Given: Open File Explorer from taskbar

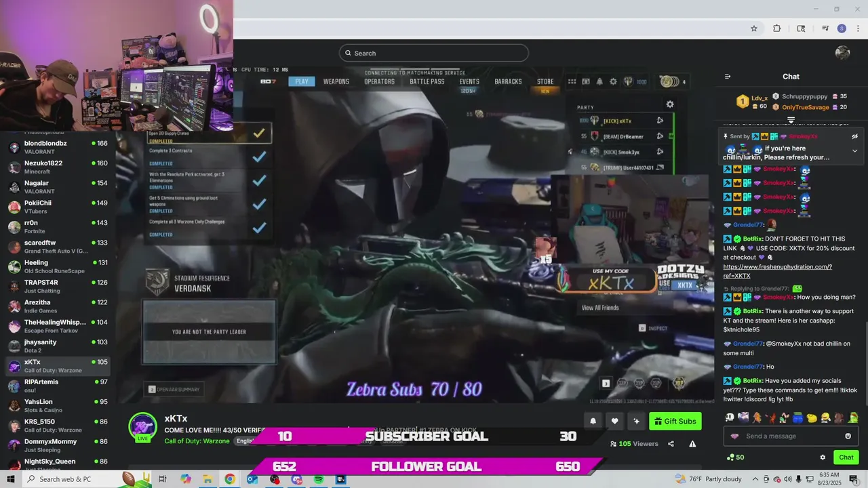Looking at the screenshot, I should (208, 479).
